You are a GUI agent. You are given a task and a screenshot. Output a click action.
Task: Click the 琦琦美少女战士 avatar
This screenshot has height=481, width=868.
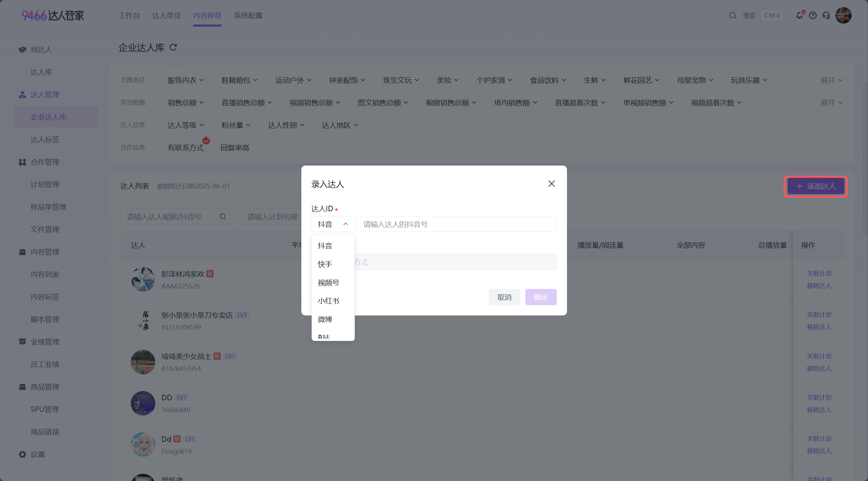pos(143,362)
